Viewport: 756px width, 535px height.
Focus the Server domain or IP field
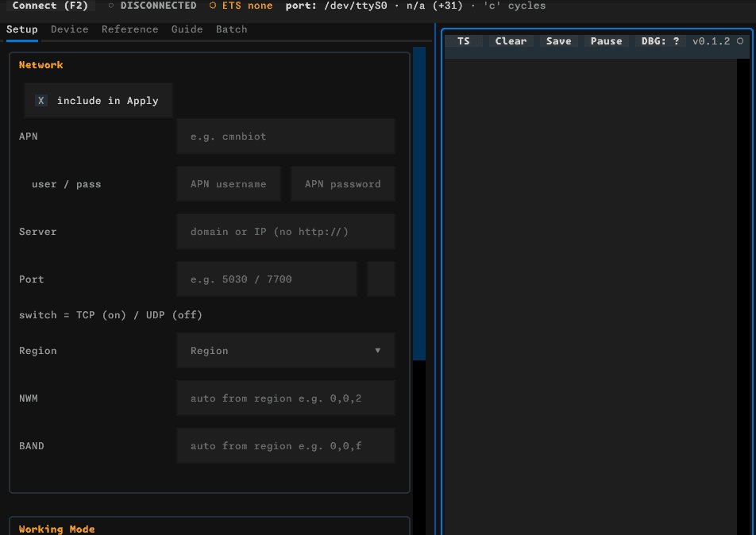tap(286, 232)
